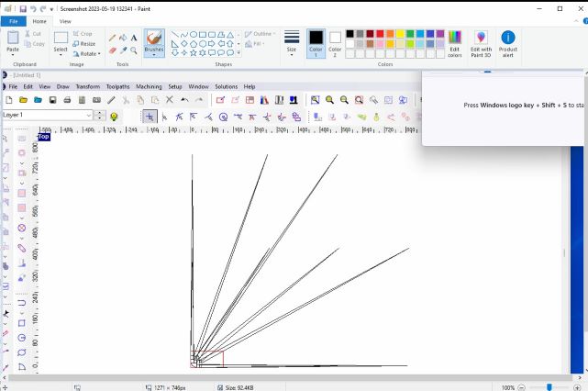Click the Crop button in Image group

pyautogui.click(x=83, y=34)
